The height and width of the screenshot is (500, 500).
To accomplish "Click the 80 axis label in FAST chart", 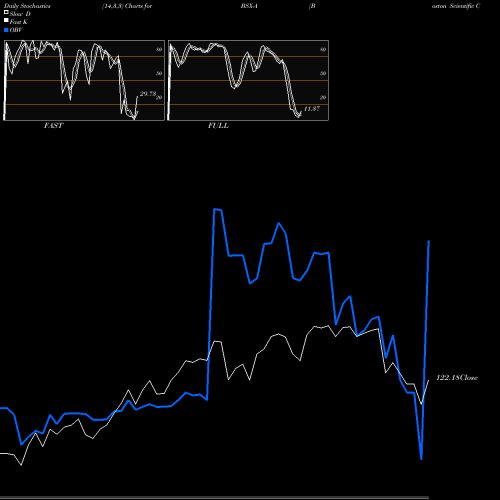I will 159,49.
